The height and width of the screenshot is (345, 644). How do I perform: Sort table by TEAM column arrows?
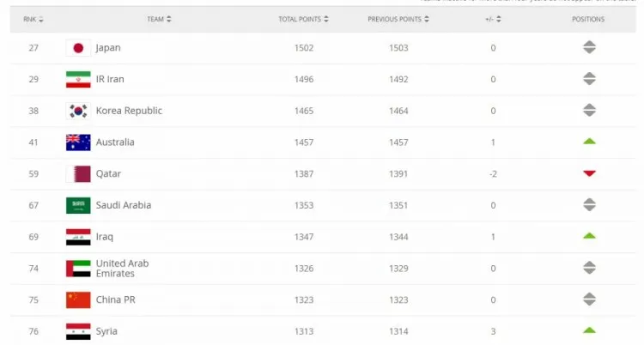point(169,19)
